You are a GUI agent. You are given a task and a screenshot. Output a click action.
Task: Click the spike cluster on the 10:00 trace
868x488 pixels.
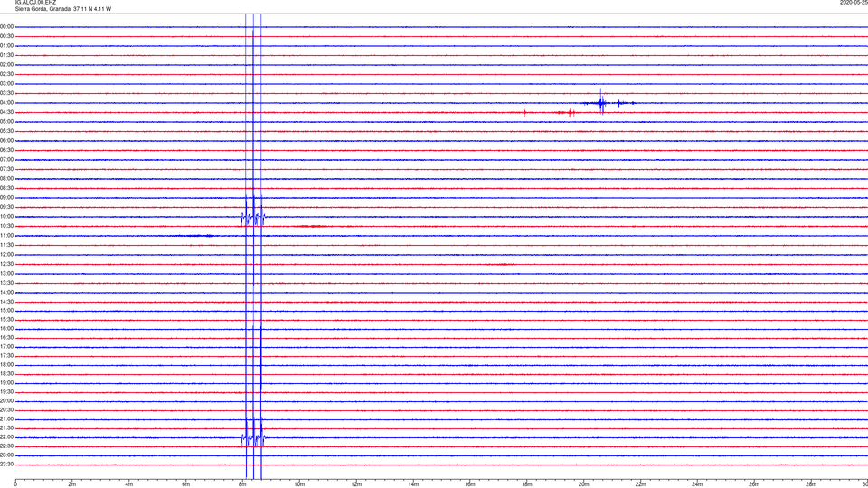click(253, 217)
